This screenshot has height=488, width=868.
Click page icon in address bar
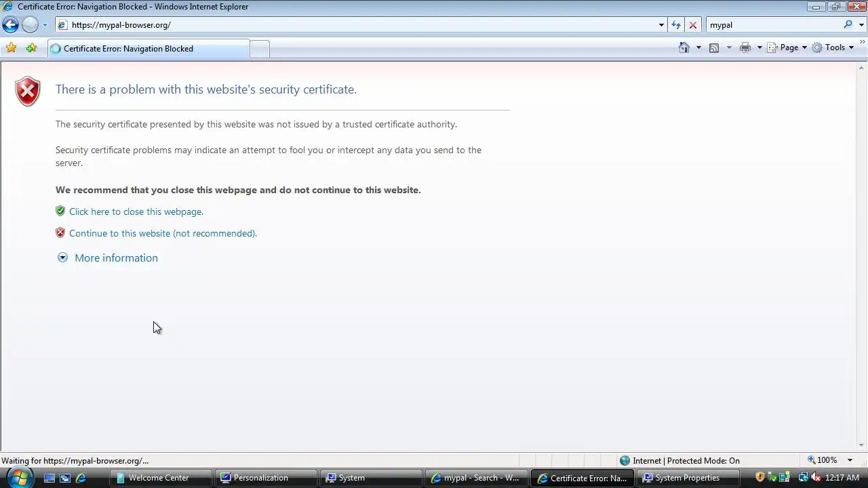point(62,25)
